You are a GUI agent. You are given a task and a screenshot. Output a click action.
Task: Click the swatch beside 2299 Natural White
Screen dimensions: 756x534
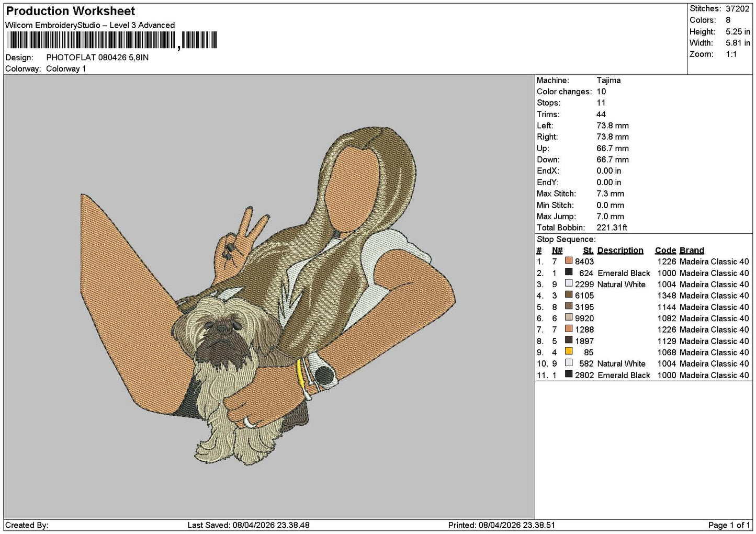point(569,283)
